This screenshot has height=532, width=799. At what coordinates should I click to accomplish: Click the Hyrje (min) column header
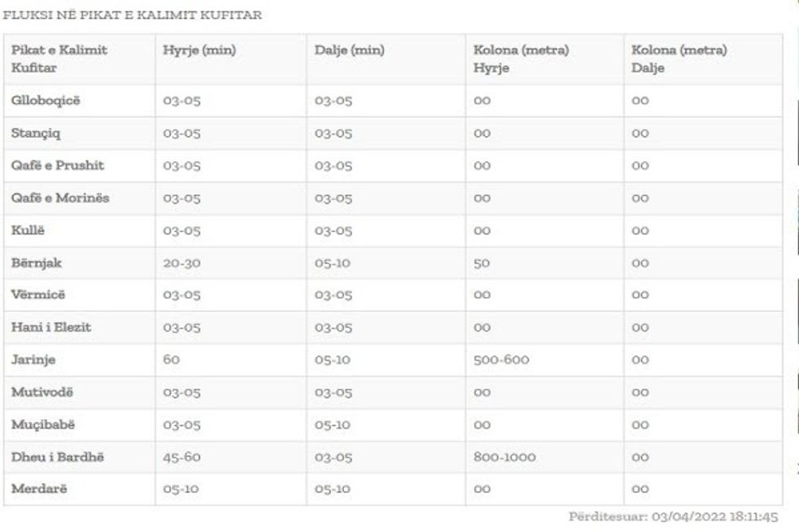pos(199,51)
